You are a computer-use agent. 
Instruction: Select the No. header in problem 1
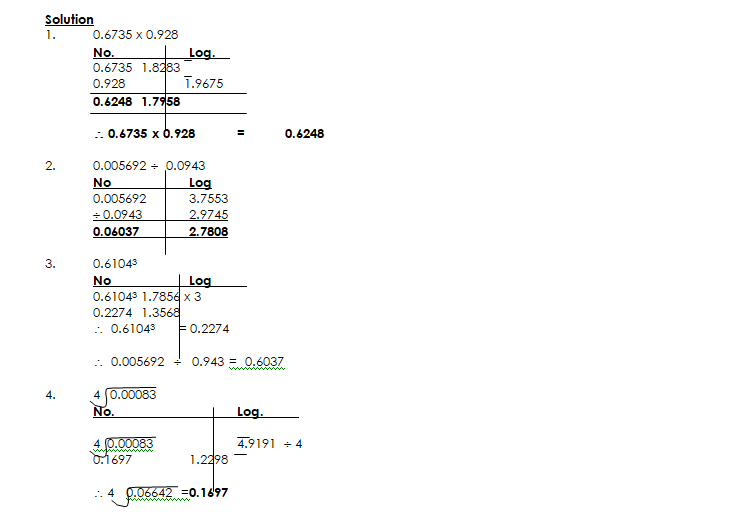pos(104,53)
